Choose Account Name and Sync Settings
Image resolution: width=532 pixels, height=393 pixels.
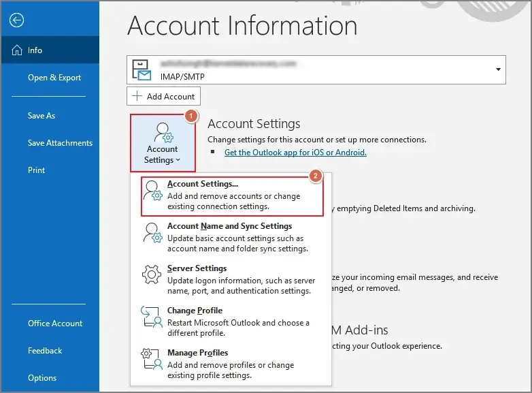tap(231, 238)
